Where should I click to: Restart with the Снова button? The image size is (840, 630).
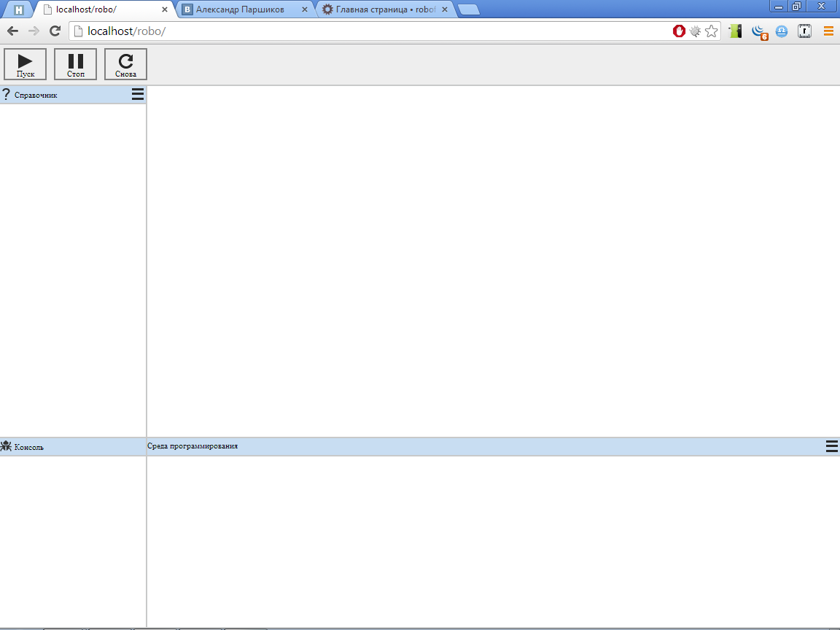click(x=126, y=64)
